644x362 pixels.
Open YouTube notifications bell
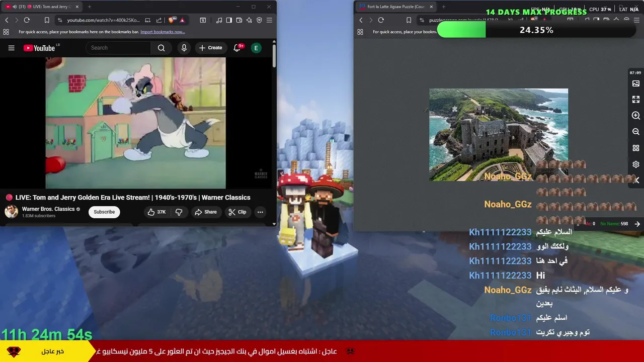click(237, 48)
